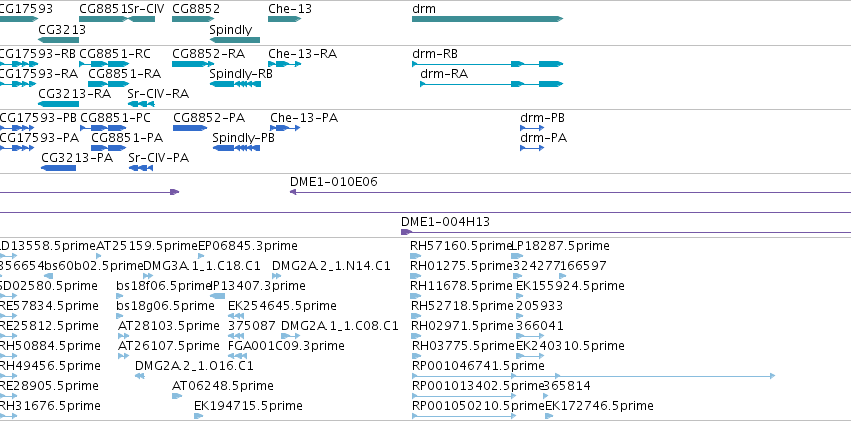Screen dimensions: 851x421
Task: Select the drm-RA transcript glyph
Action: click(492, 84)
